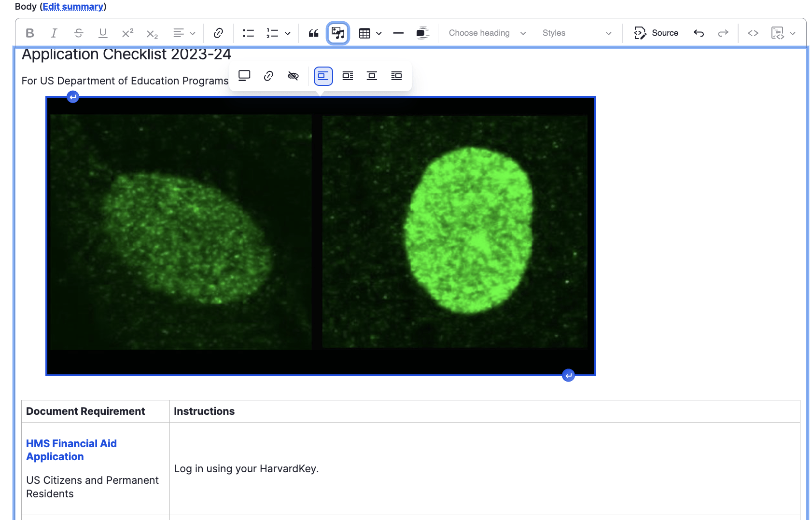Insert a table
This screenshot has height=520, width=812.
coord(364,33)
